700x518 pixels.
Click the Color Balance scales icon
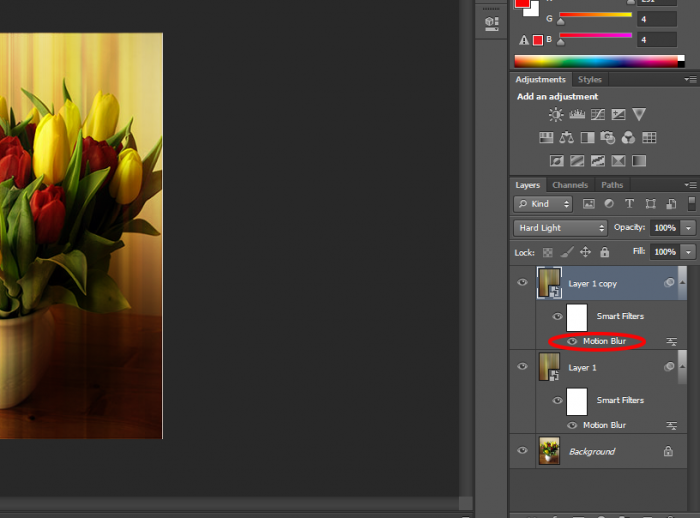tap(567, 138)
